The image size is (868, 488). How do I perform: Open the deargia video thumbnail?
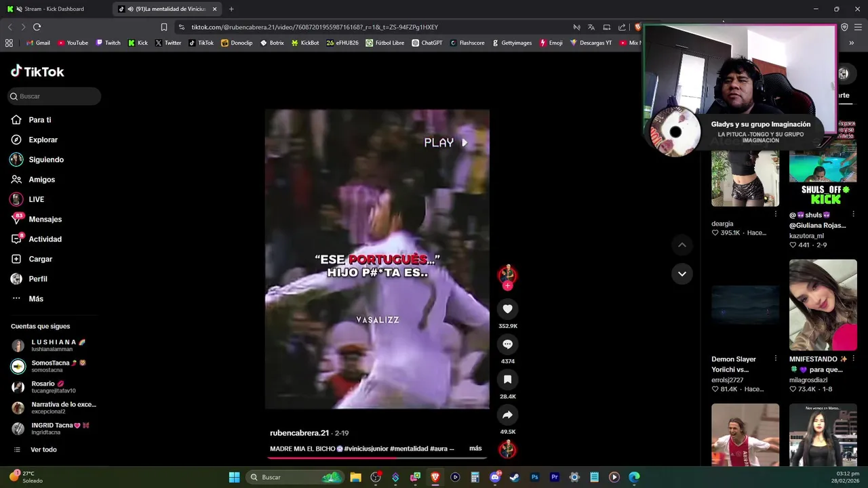pyautogui.click(x=745, y=178)
